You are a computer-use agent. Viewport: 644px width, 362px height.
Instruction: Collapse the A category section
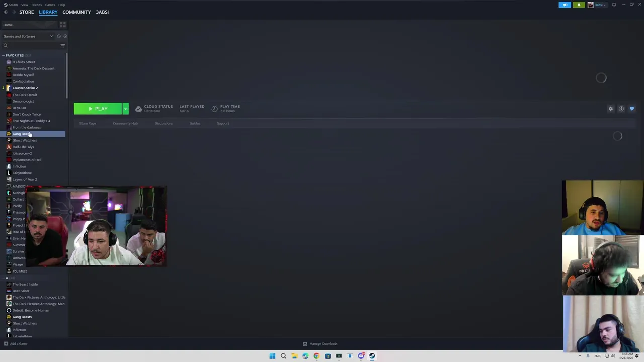3,278
